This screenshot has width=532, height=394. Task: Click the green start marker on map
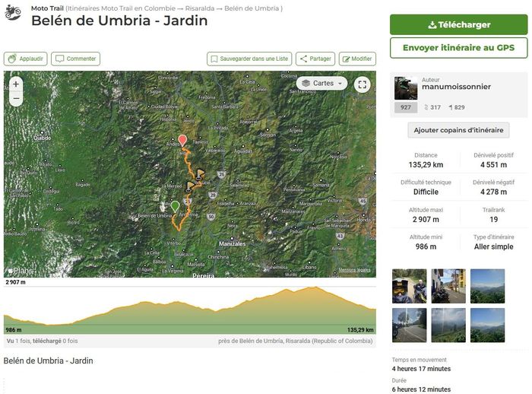pyautogui.click(x=176, y=206)
